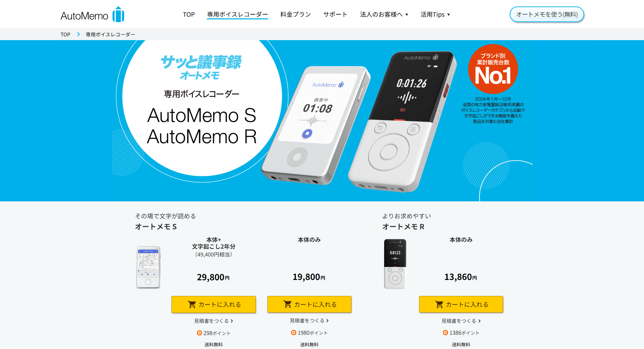644x349 pixels.
Task: Click the AutoMemo S product thumbnail
Action: [x=148, y=267]
